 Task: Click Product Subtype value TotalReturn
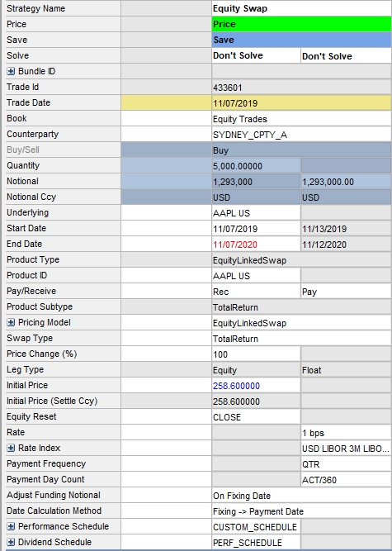tap(301, 306)
